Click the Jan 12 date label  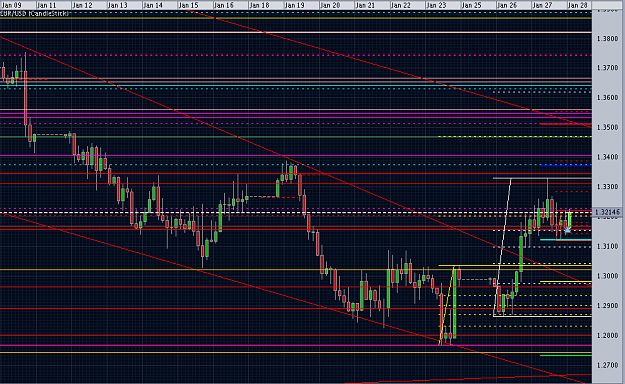[83, 5]
